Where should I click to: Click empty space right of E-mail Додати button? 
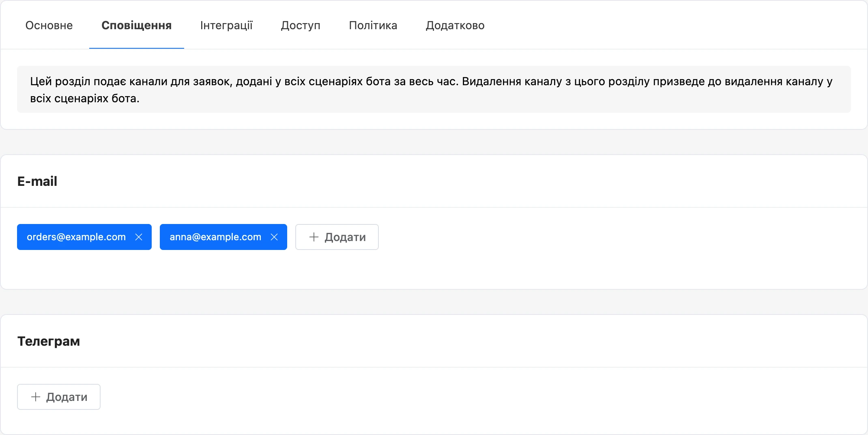pos(608,237)
